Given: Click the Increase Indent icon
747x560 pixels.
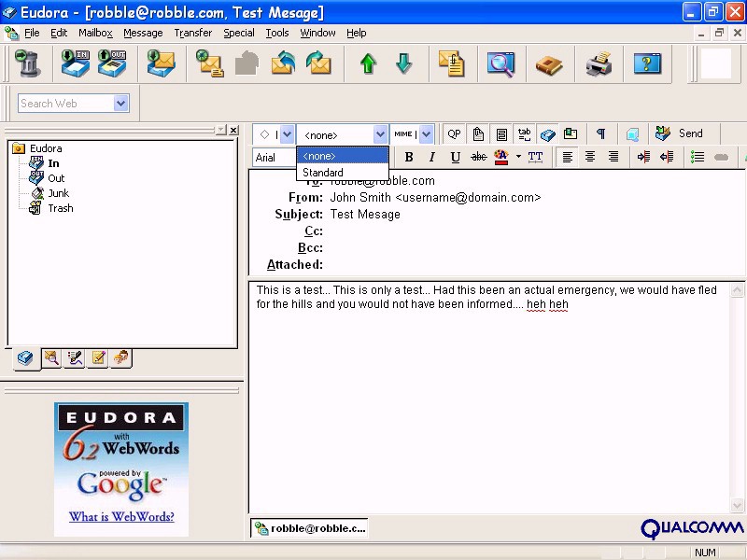Looking at the screenshot, I should click(x=643, y=157).
